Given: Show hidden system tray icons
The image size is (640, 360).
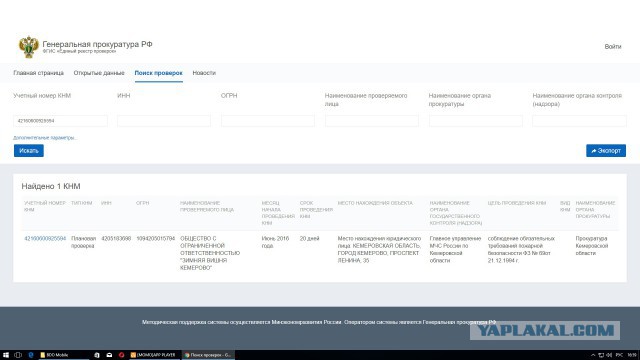Looking at the screenshot, I should pyautogui.click(x=593, y=355).
